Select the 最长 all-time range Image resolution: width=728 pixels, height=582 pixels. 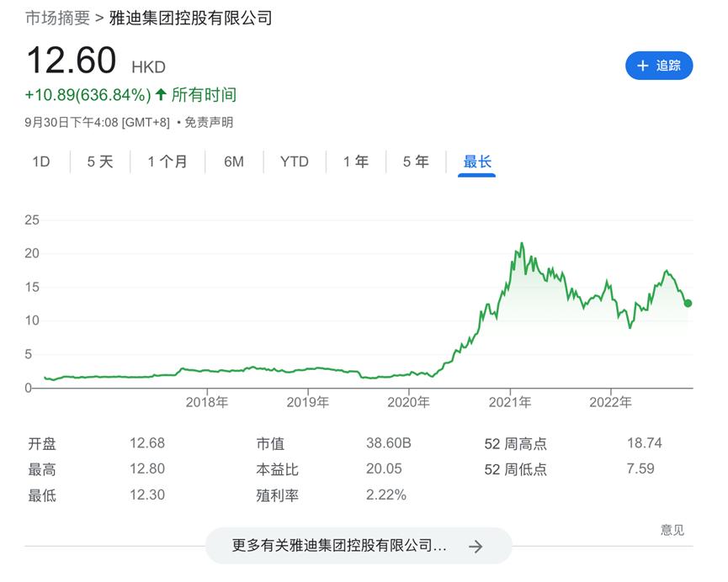tap(476, 161)
